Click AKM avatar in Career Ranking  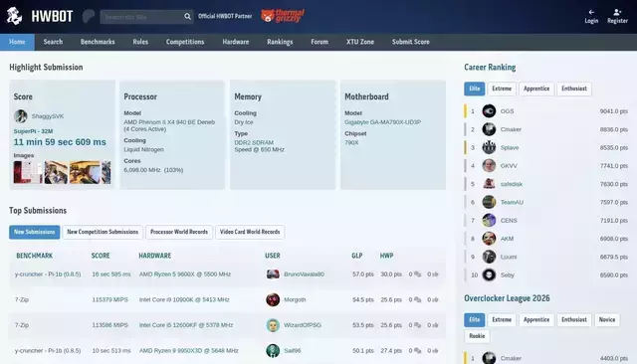489,239
